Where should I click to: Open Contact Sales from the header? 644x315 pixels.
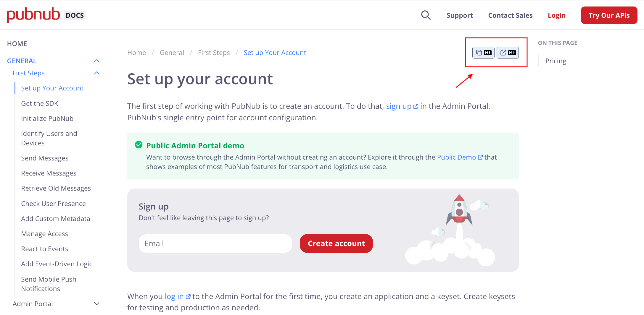coord(510,15)
